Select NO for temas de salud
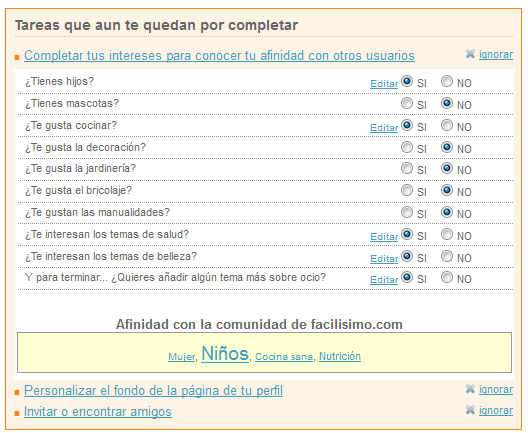The height and width of the screenshot is (433, 528). pyautogui.click(x=447, y=234)
